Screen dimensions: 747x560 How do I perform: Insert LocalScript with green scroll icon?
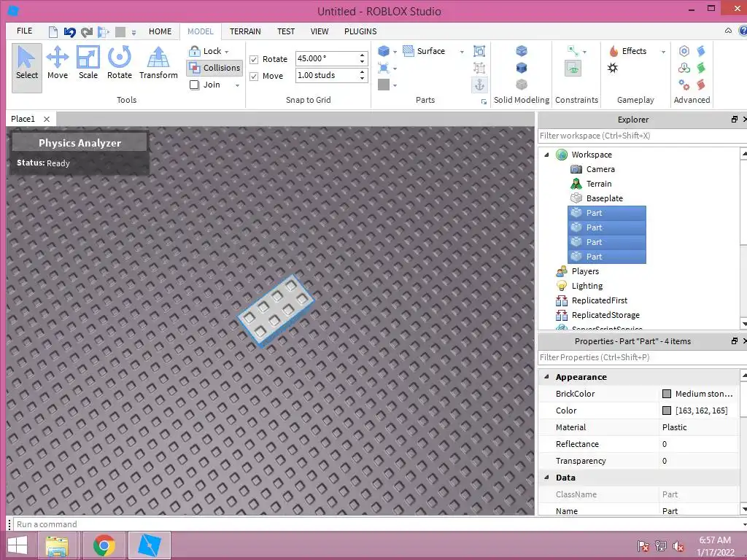701,68
